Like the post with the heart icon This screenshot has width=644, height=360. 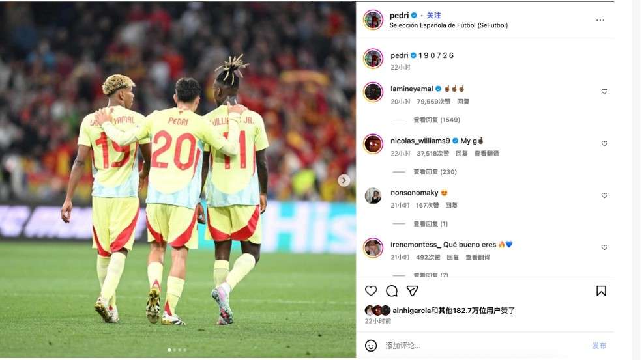[x=370, y=291]
